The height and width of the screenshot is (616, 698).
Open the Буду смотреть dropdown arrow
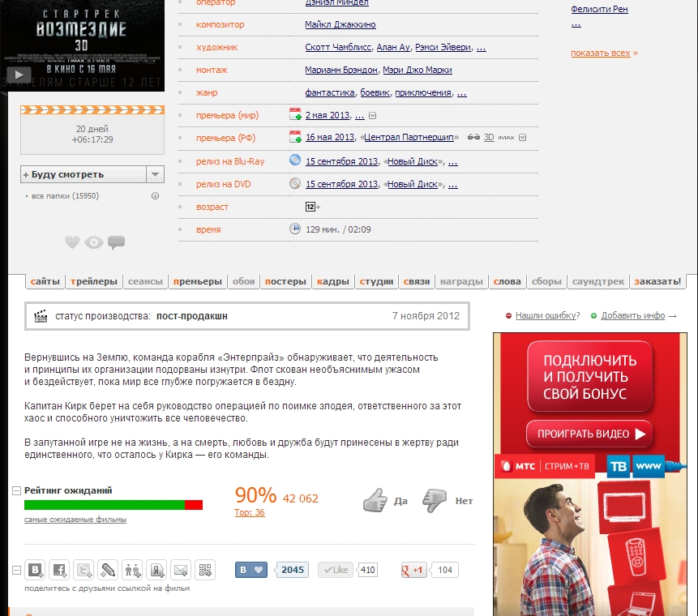155,174
